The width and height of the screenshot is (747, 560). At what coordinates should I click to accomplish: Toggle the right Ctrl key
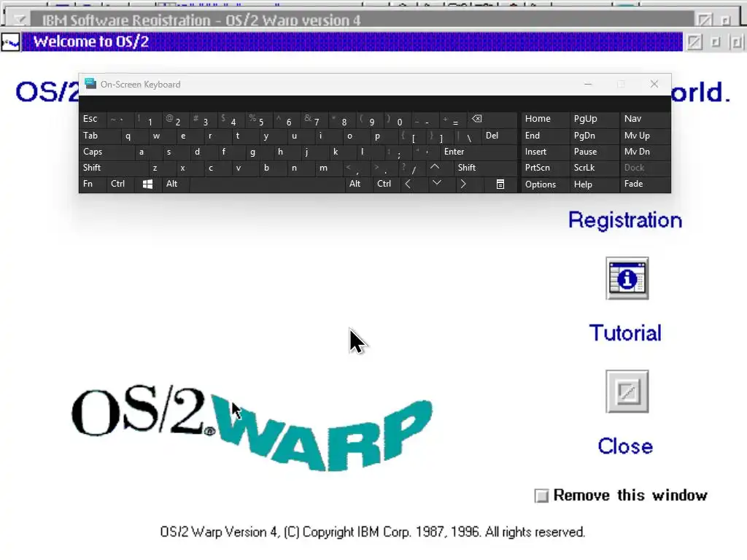pyautogui.click(x=387, y=184)
